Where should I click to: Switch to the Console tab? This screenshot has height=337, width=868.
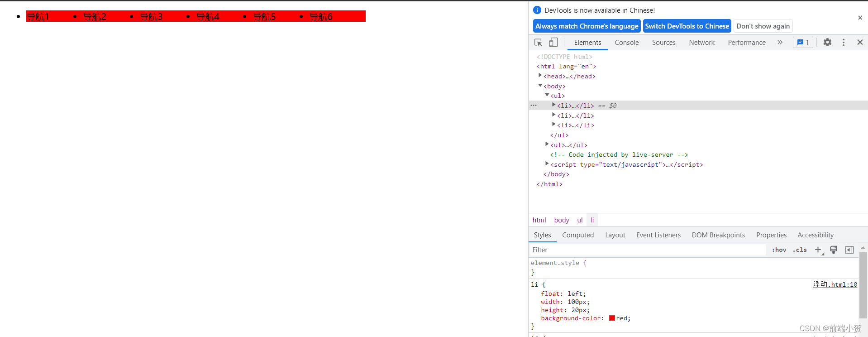point(627,42)
